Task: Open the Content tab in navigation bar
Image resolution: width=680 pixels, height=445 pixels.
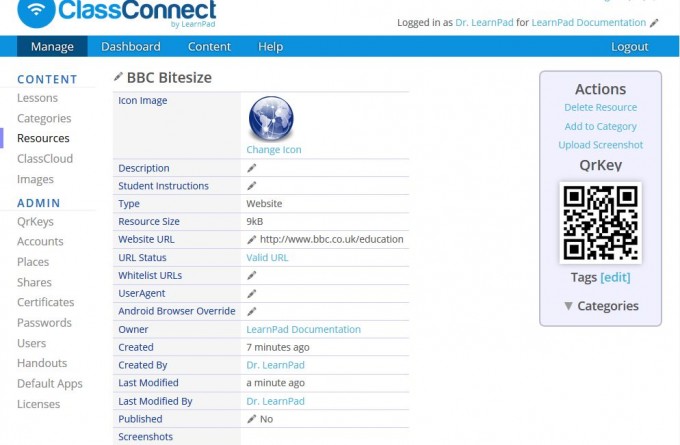Action: [209, 46]
